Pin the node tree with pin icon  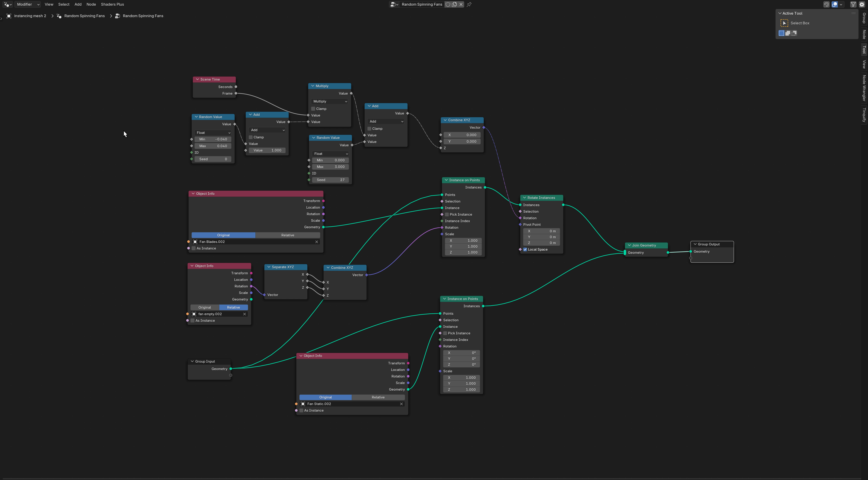[x=469, y=4]
